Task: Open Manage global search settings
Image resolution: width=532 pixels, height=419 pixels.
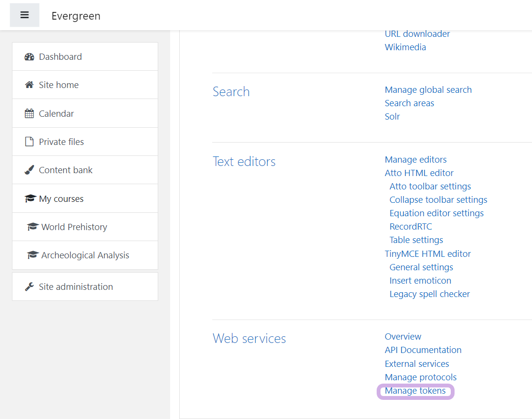Action: [428, 90]
